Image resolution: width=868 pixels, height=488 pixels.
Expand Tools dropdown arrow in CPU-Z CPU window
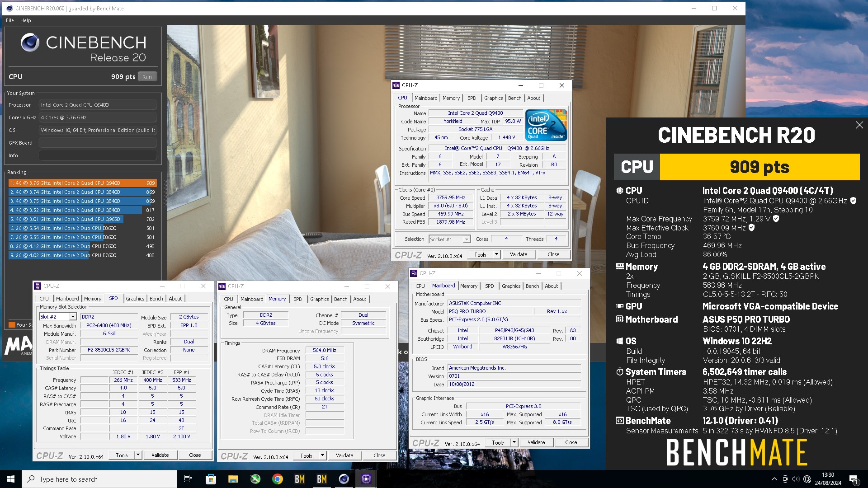coord(496,254)
